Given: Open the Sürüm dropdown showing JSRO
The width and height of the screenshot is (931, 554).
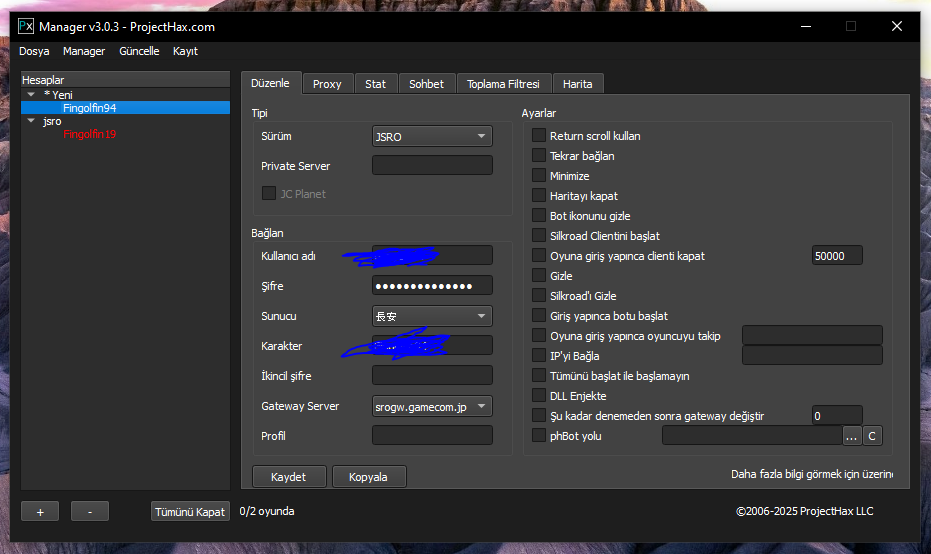Looking at the screenshot, I should click(x=432, y=136).
